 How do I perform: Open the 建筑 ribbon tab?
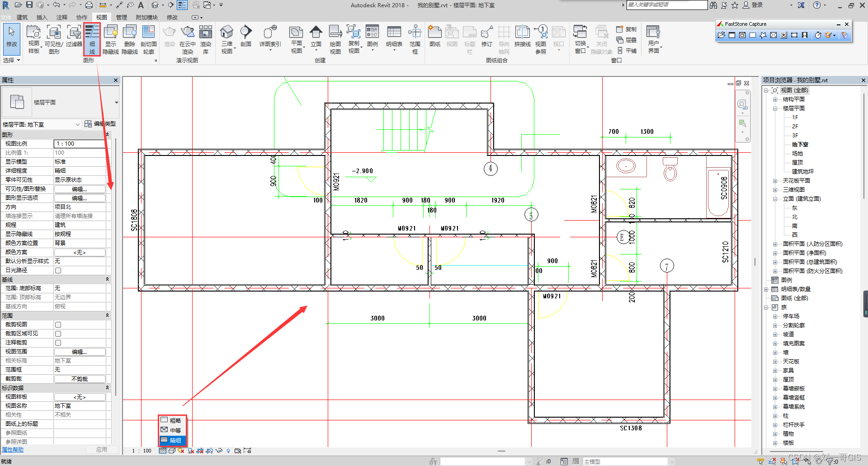pyautogui.click(x=22, y=17)
